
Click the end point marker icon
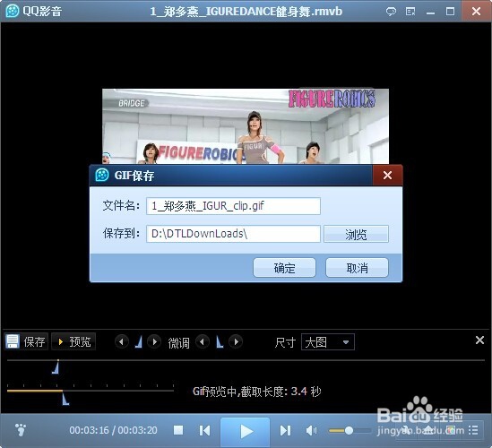click(x=220, y=341)
